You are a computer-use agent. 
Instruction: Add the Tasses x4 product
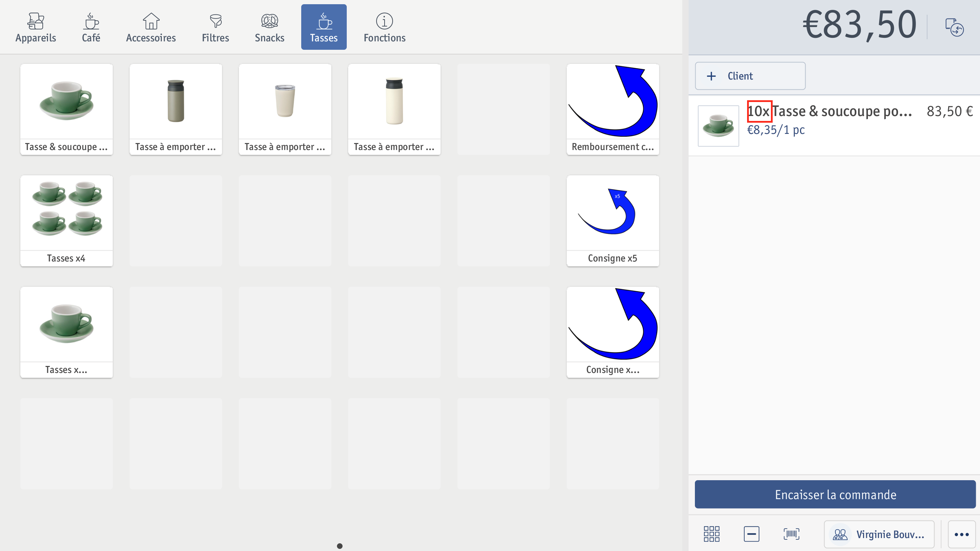coord(67,221)
